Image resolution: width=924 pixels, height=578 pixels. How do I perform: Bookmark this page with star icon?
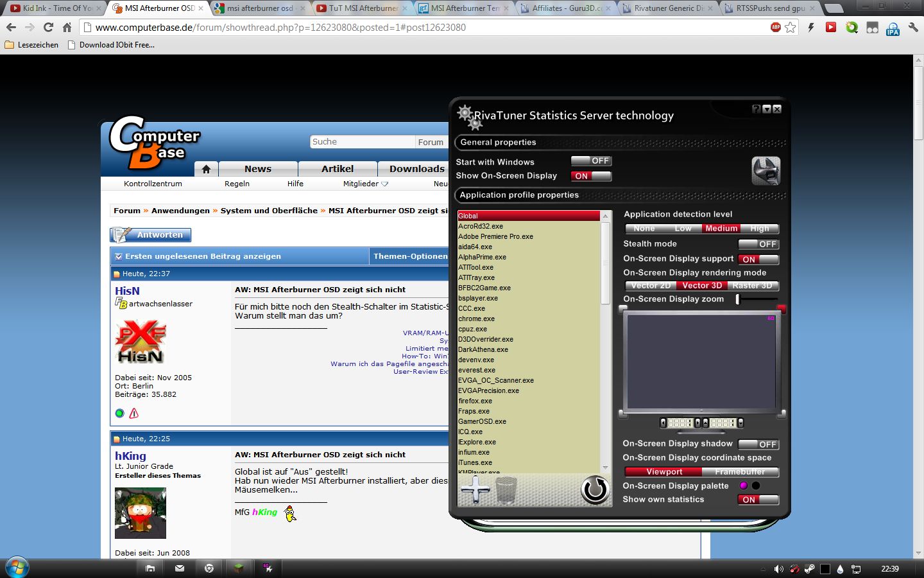coord(791,28)
